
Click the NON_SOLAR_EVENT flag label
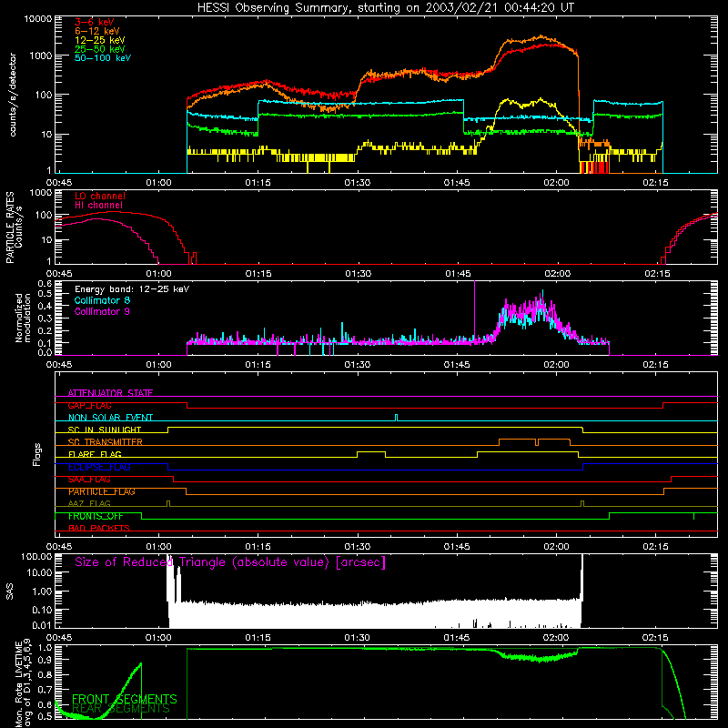110,418
